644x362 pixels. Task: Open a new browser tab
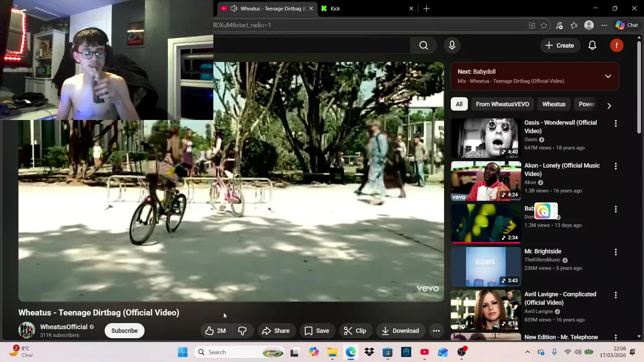(426, 9)
